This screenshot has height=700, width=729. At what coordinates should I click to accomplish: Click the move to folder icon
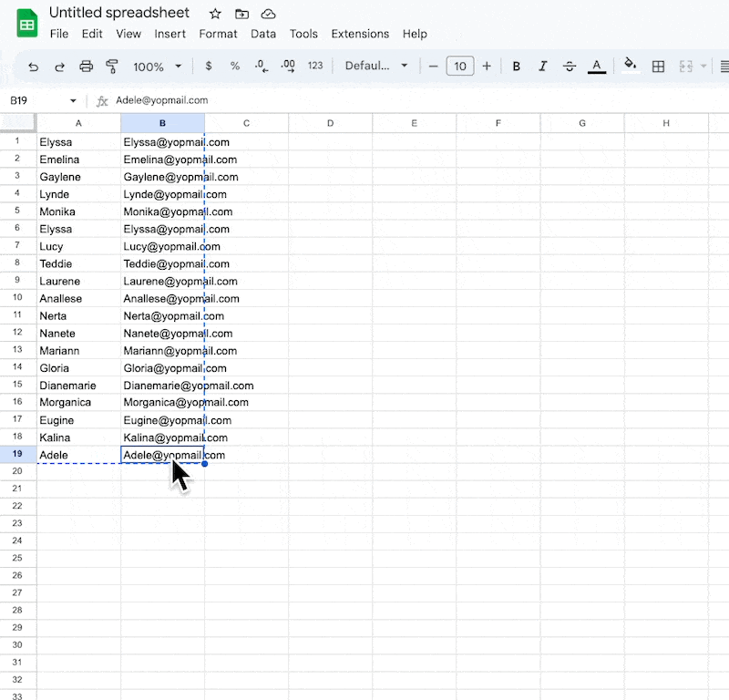click(241, 14)
